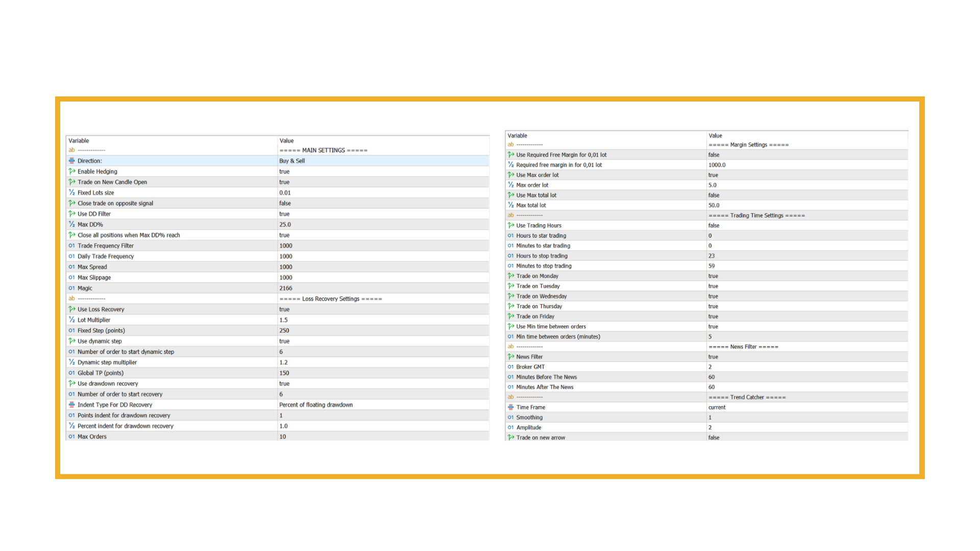Click the Fixed Lots size fraction icon
980x551 pixels.
(x=72, y=193)
